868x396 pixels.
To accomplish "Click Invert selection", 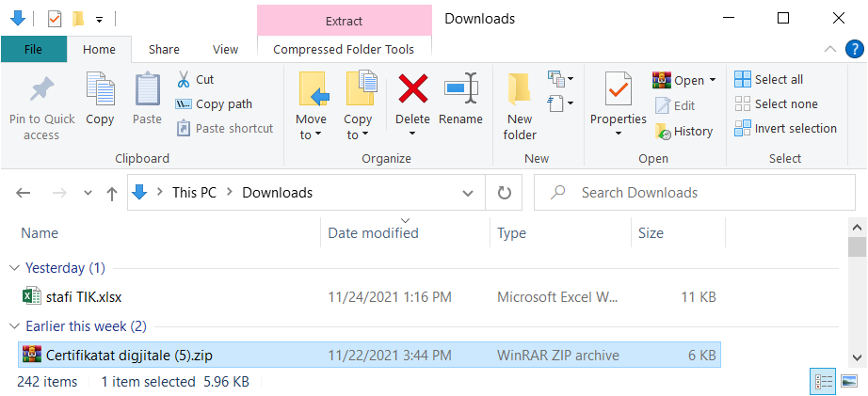I will pyautogui.click(x=785, y=128).
